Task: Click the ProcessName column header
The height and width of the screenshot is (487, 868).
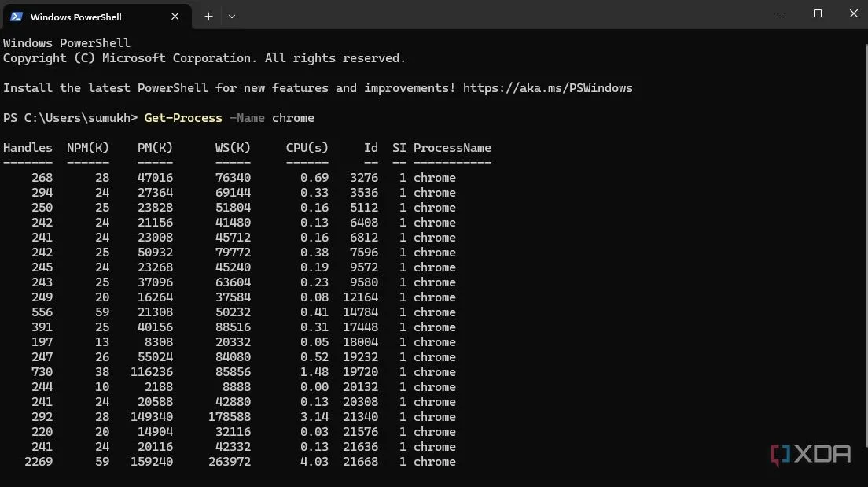Action: 452,148
